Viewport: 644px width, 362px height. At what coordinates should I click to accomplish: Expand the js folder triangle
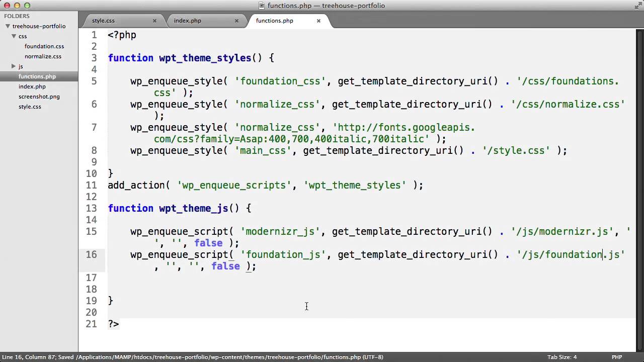[14, 66]
